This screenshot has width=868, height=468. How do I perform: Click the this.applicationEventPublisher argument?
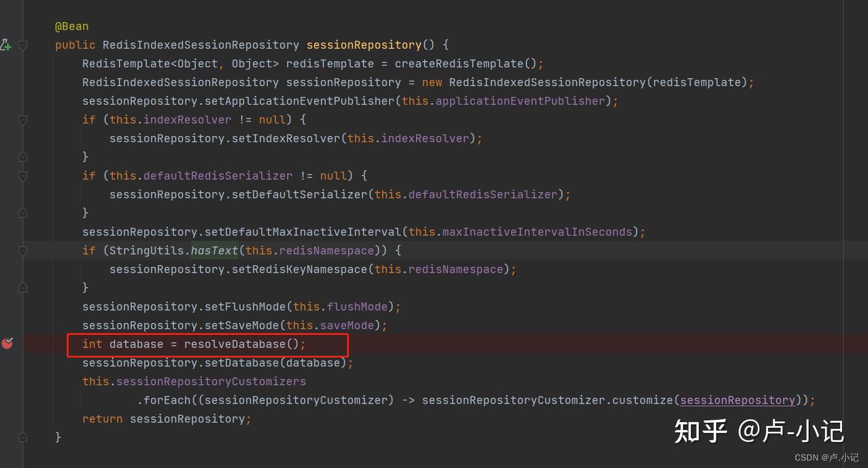pyautogui.click(x=503, y=101)
